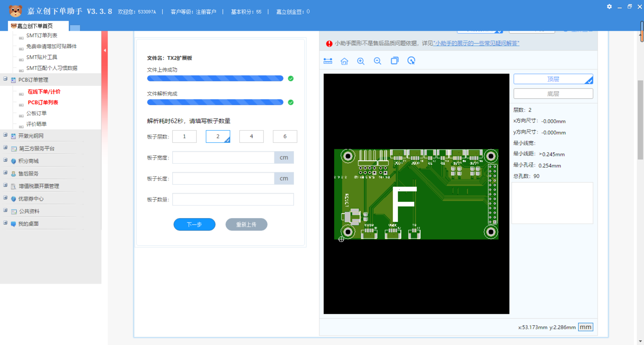Select the measure ruler tool
Screen dimensions: 644x345
click(x=328, y=61)
